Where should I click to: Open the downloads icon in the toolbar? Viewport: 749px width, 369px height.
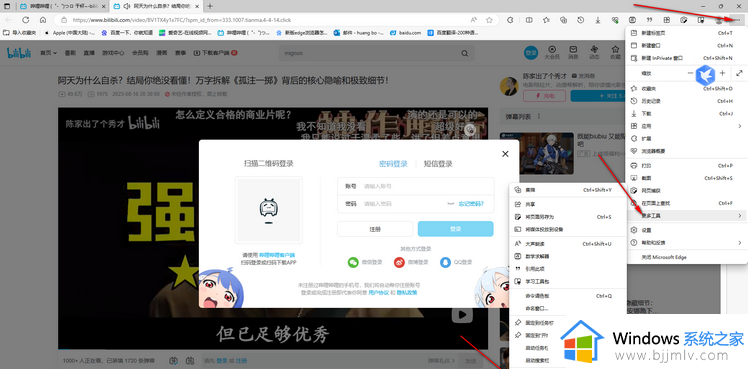pos(598,20)
